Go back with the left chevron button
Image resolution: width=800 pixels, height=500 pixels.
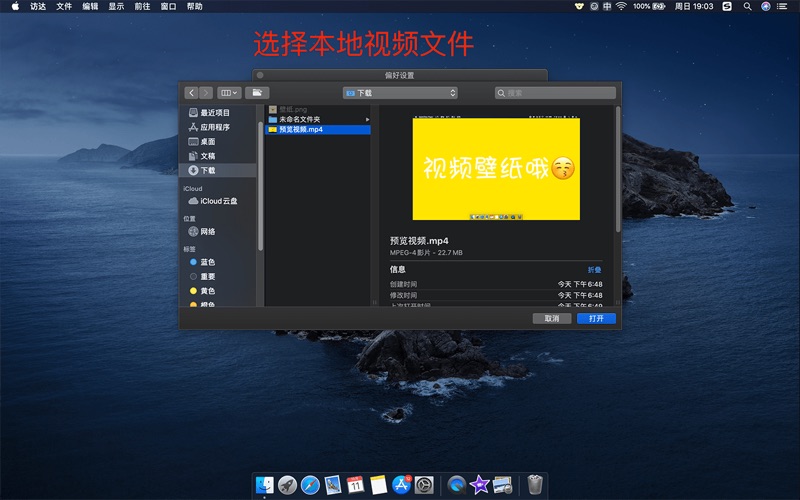[191, 93]
